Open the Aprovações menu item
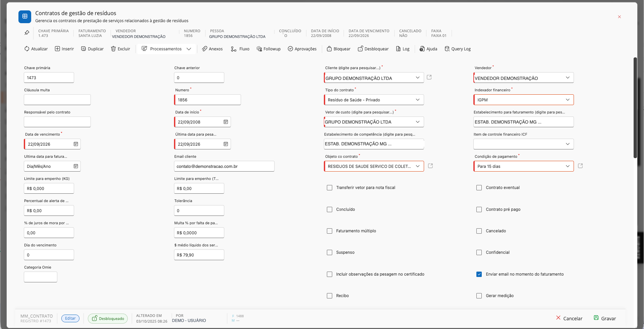This screenshot has height=329, width=644. 302,49
